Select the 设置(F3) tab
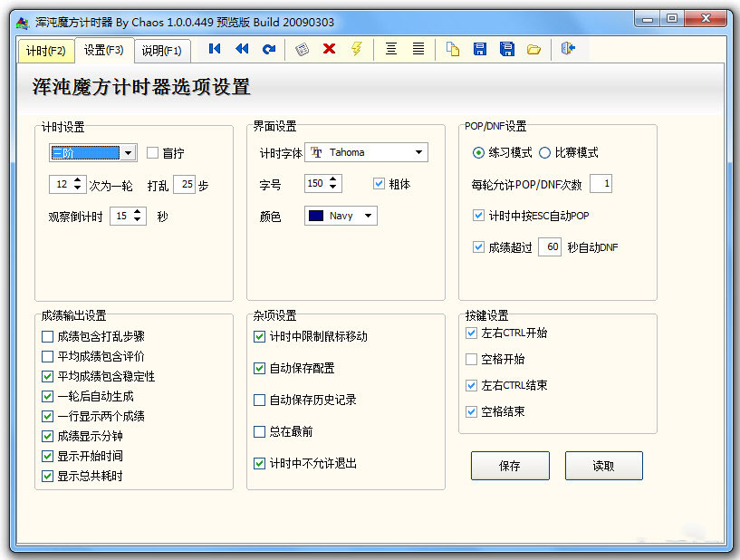 104,50
